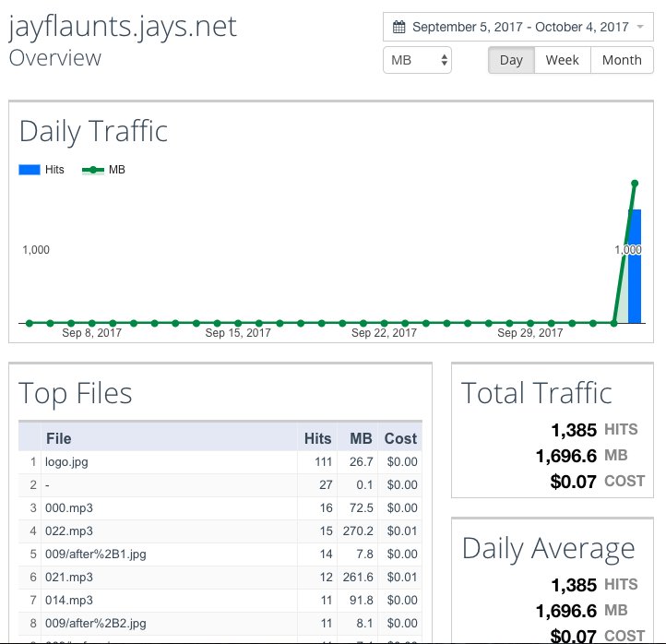The width and height of the screenshot is (666, 644).
Task: Toggle the Hits legend swatch
Action: (30, 170)
